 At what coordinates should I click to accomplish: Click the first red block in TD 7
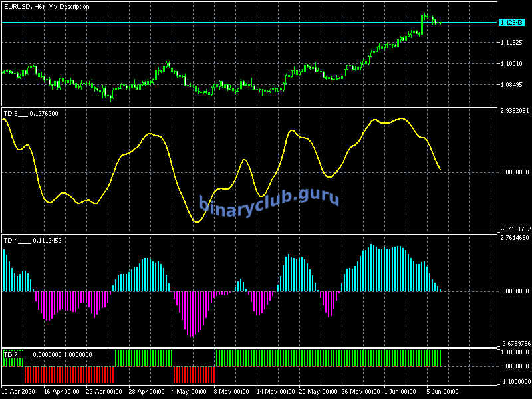coord(69,374)
